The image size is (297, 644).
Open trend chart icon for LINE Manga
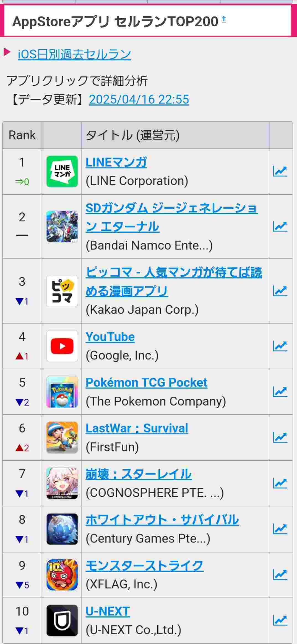[280, 171]
